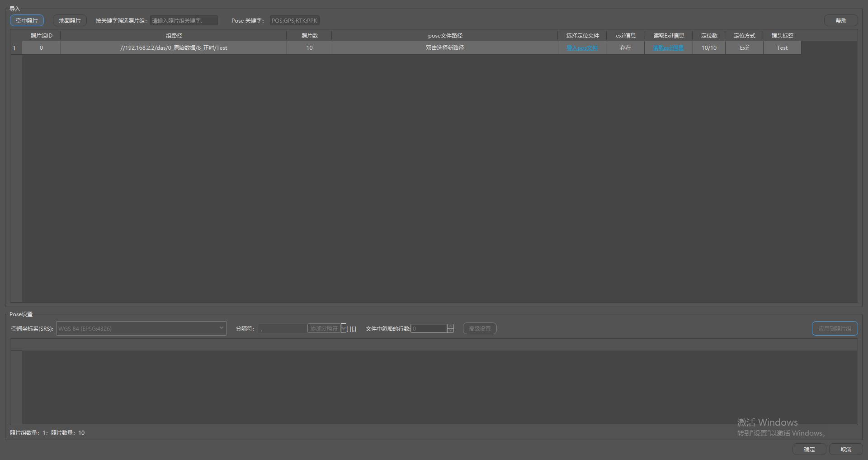Click the 高级设置 button

(x=480, y=328)
